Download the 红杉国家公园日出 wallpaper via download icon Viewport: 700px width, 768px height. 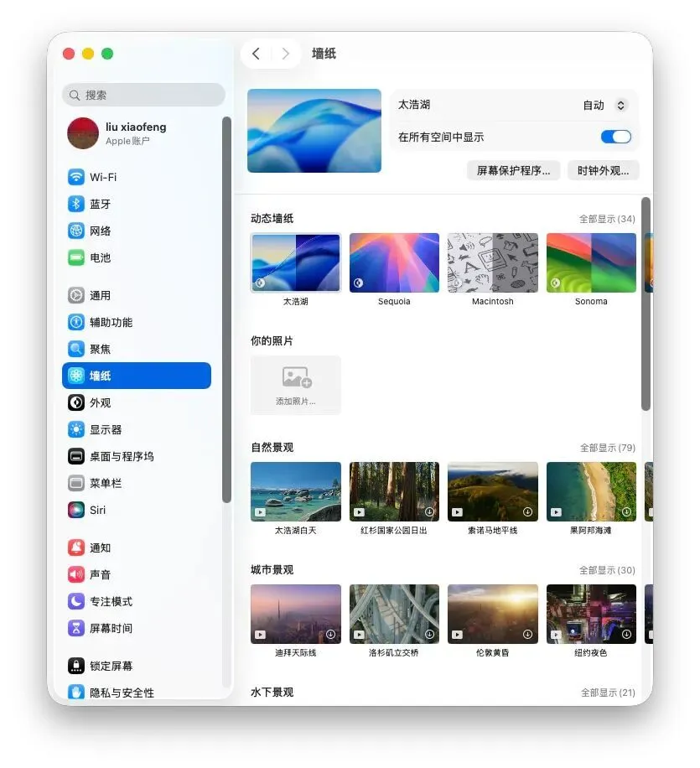pos(429,511)
